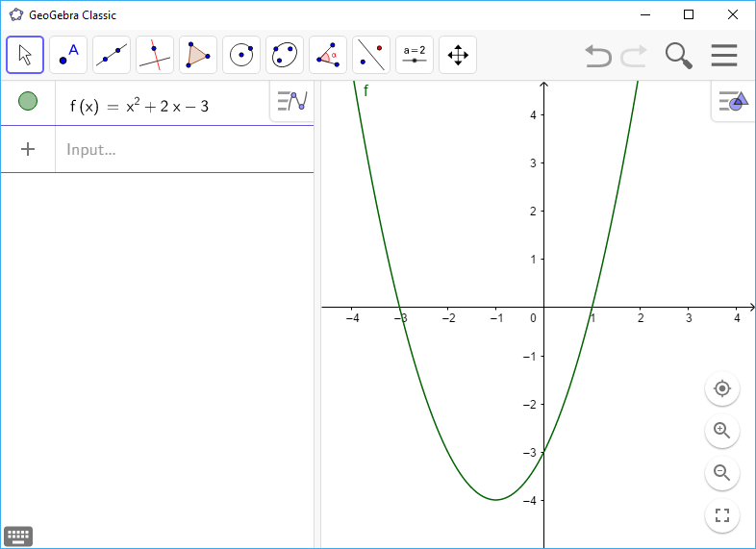Open the virtual keyboard

click(18, 536)
